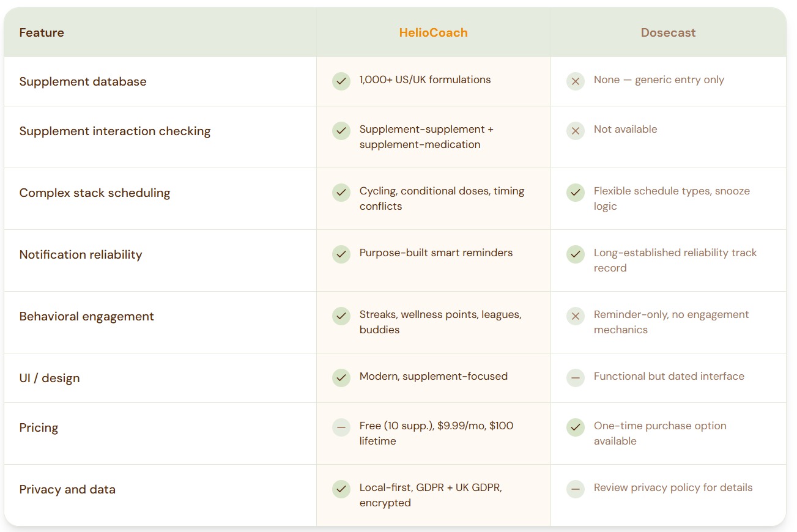Screen dimensions: 797x532
Task: Click Dosecast X icon for Supplement database
Action: (575, 81)
